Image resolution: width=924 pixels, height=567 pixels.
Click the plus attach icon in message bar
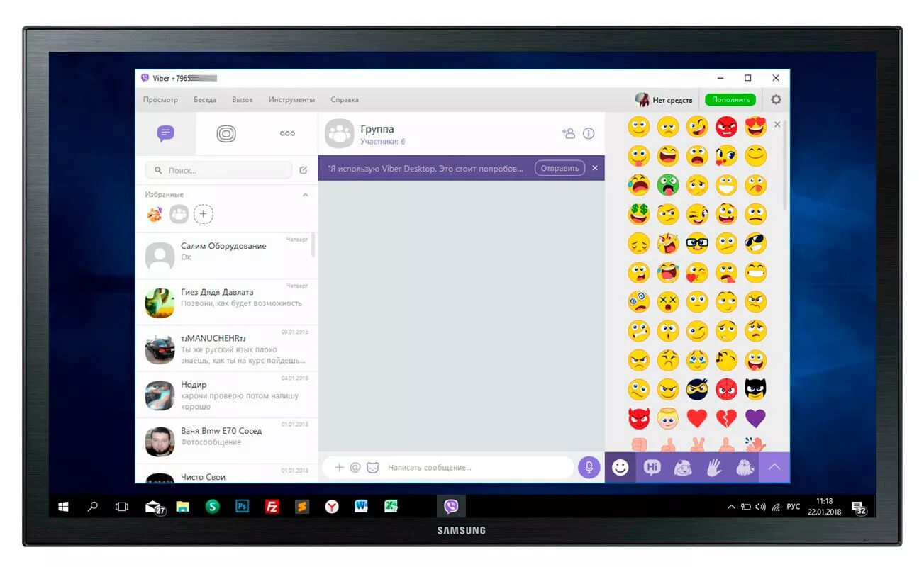click(x=339, y=467)
